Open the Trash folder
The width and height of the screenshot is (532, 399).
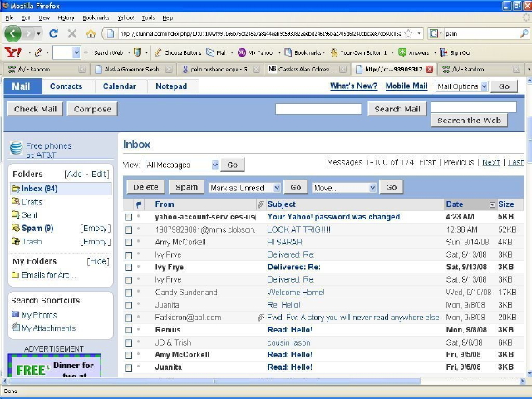[32, 242]
